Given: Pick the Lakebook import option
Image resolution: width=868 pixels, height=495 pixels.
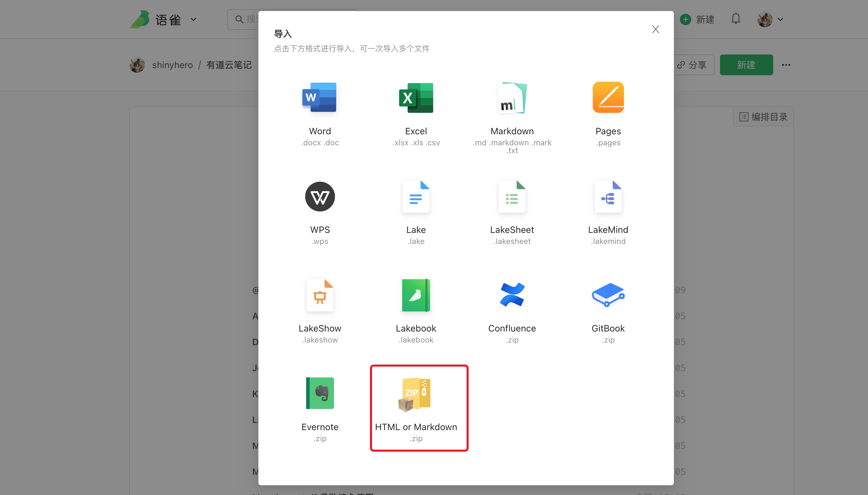Looking at the screenshot, I should [x=415, y=295].
